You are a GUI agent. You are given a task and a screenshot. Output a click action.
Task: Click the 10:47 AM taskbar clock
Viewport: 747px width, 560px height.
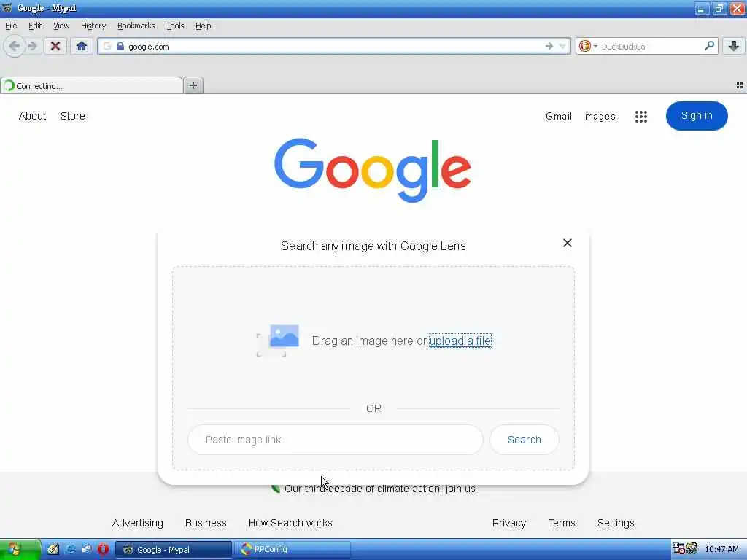point(721,550)
